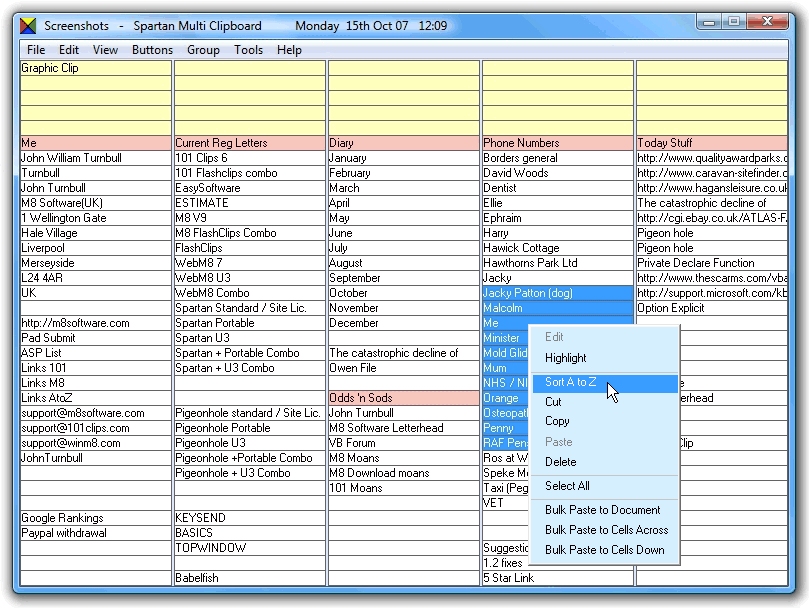Select the 'M8 Software(UK)' clip

pos(95,203)
